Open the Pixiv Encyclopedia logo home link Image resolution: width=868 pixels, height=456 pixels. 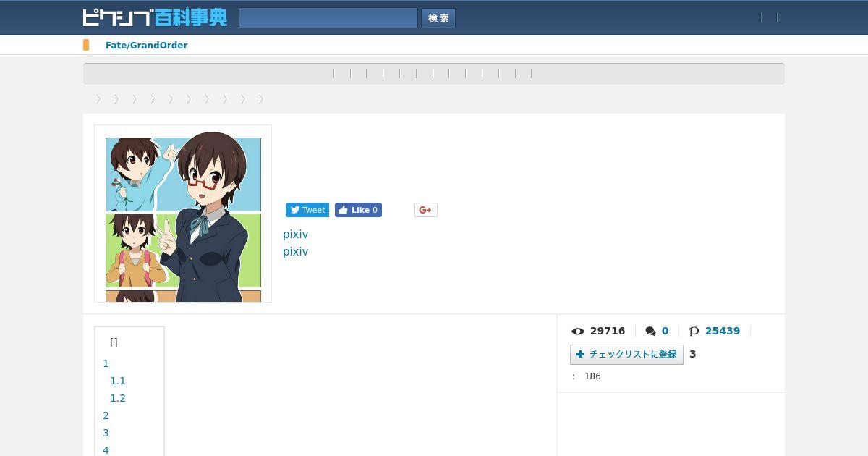point(155,17)
